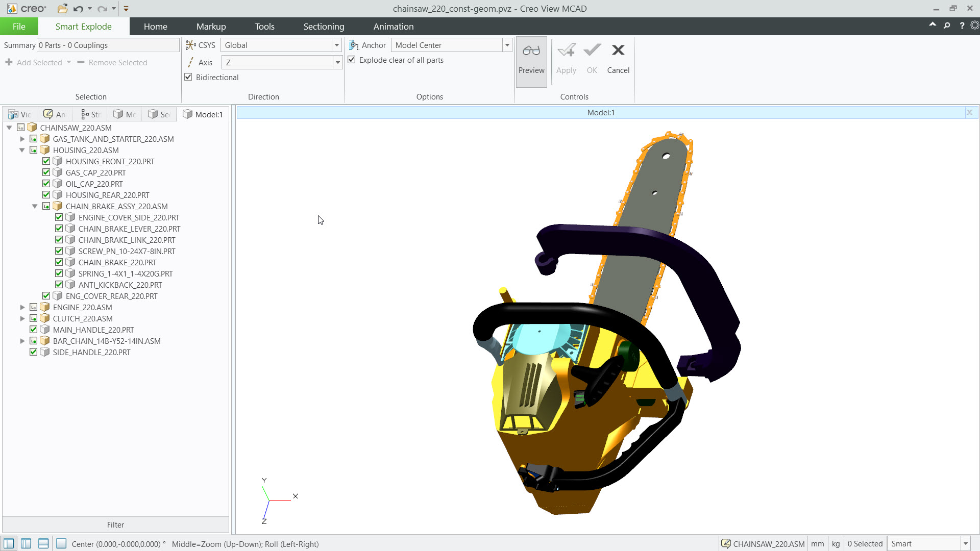Click the Axis direction icon
The image size is (980, 551).
pos(191,62)
